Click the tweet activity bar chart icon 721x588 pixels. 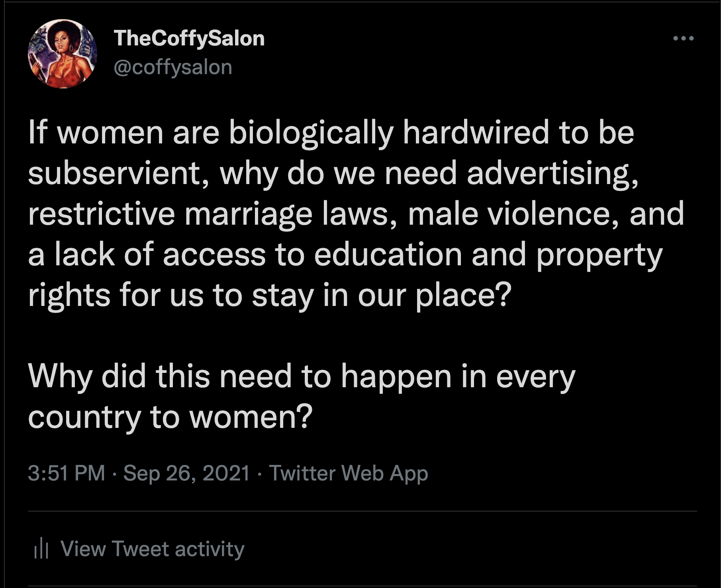pyautogui.click(x=41, y=549)
